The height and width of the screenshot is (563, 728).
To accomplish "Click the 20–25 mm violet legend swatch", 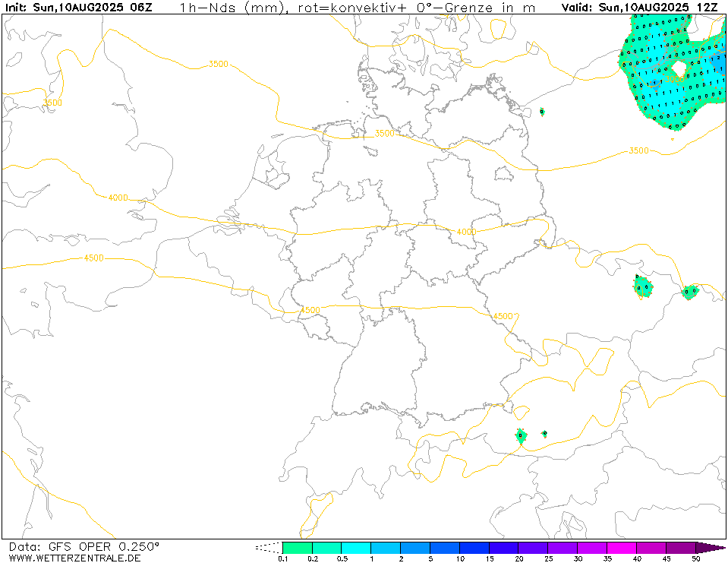I will (534, 548).
